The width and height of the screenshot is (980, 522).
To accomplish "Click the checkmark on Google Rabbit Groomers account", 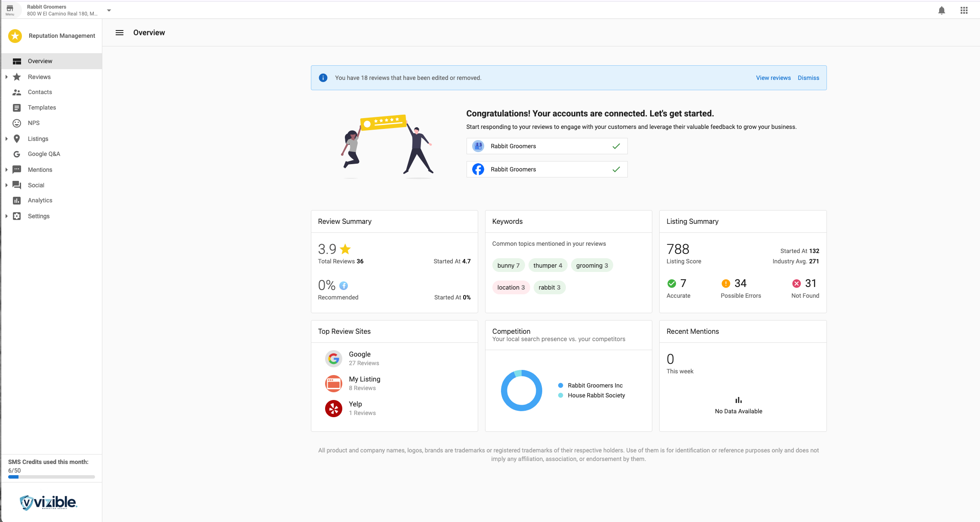I will point(616,146).
